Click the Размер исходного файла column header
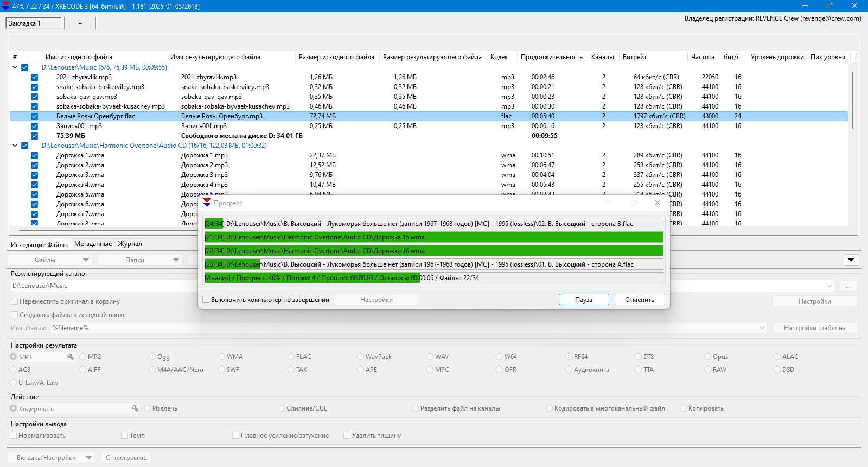The height and width of the screenshot is (467, 868). (x=336, y=57)
